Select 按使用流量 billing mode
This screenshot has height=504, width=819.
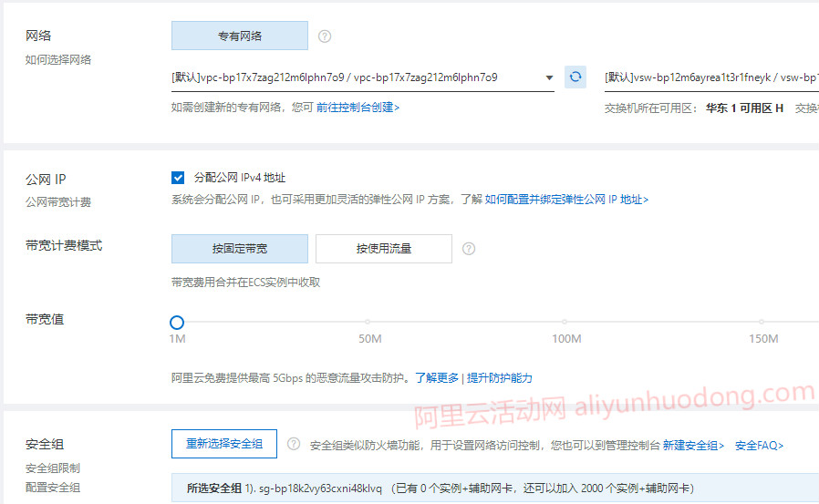point(384,249)
